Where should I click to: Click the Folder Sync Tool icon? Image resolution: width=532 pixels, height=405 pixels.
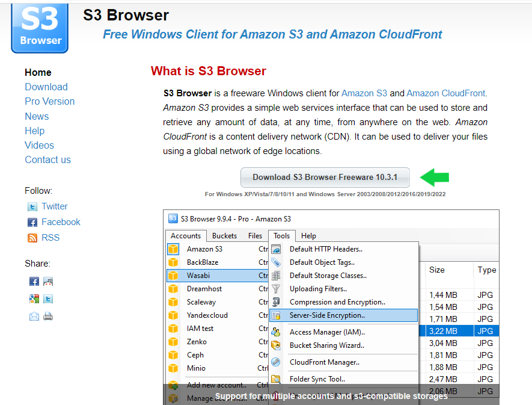point(276,379)
